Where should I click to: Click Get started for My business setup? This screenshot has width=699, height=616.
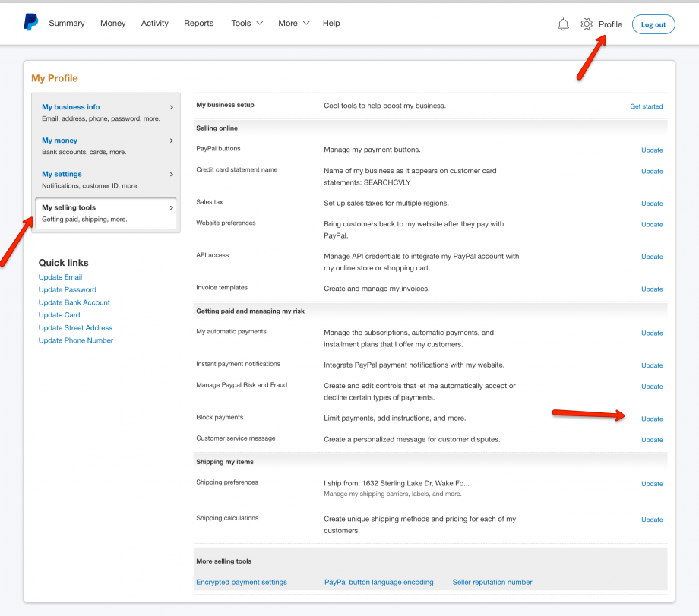646,106
